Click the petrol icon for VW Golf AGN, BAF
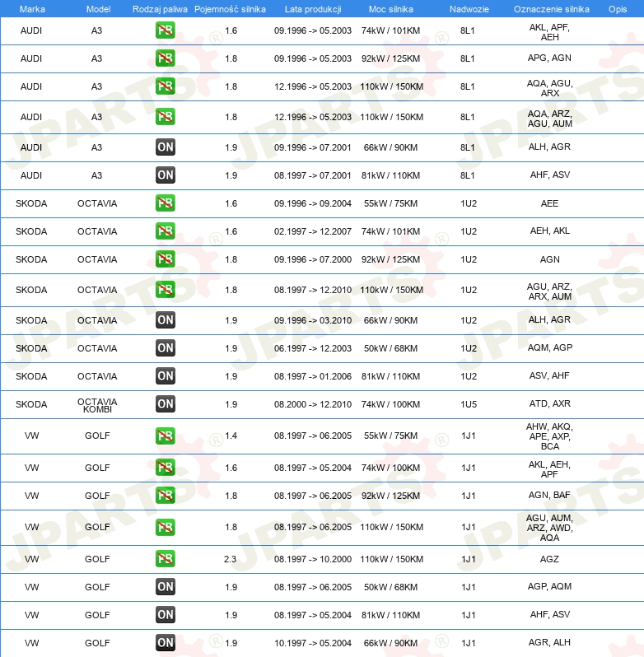The height and width of the screenshot is (657, 644). pyautogui.click(x=165, y=496)
